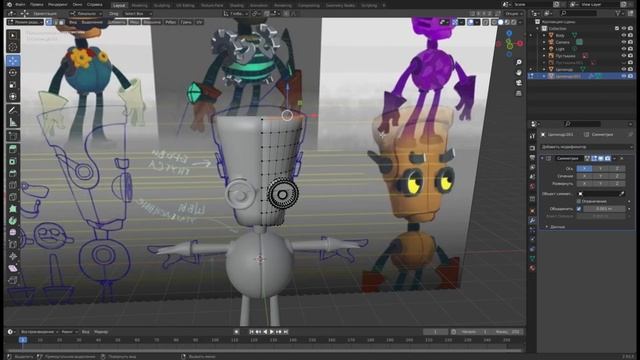
Task: Collapse the Collection tree in outliner
Action: pyautogui.click(x=538, y=29)
